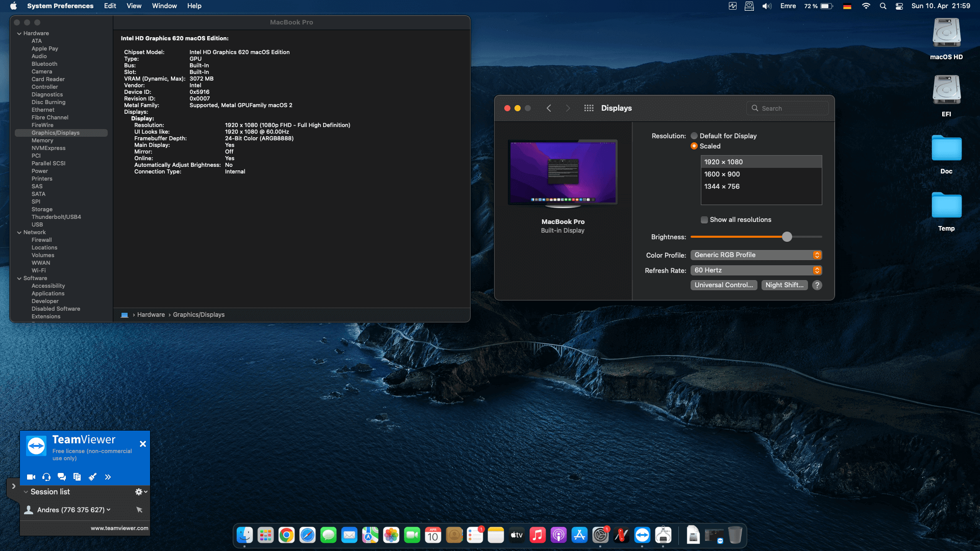Go back in the Displays preferences window
The width and height of the screenshot is (980, 551).
coord(549,108)
